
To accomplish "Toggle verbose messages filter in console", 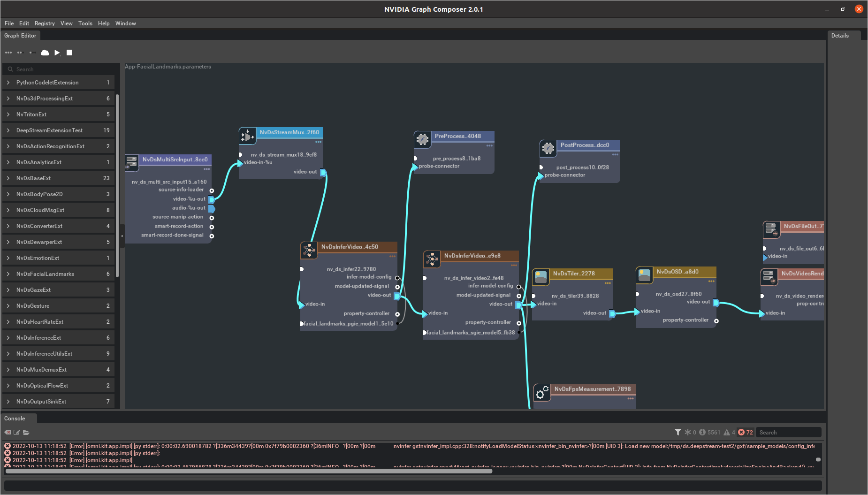I will pyautogui.click(x=690, y=432).
